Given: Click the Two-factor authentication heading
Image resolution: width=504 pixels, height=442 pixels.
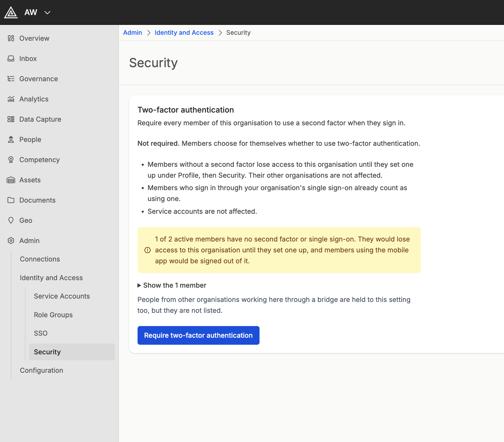Looking at the screenshot, I should (186, 110).
